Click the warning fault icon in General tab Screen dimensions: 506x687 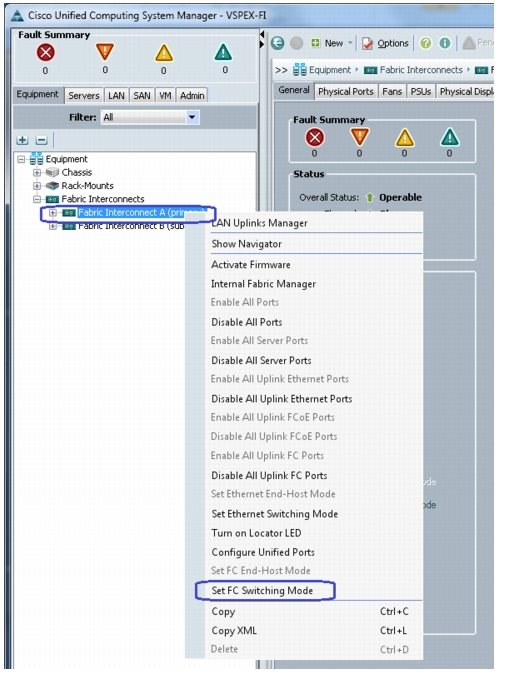[450, 138]
